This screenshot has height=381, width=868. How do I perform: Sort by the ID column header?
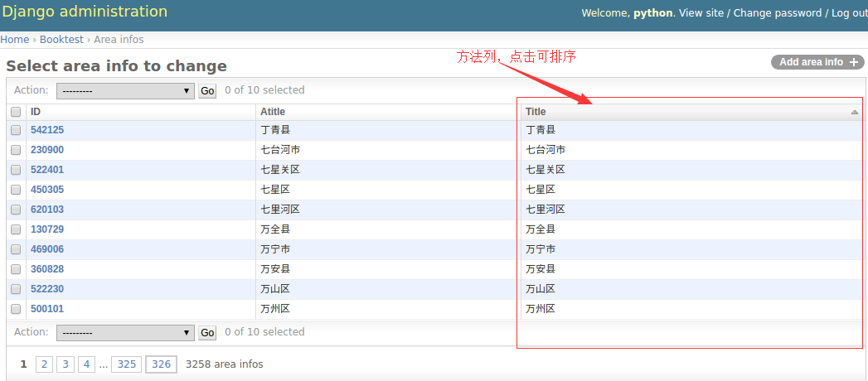click(36, 112)
